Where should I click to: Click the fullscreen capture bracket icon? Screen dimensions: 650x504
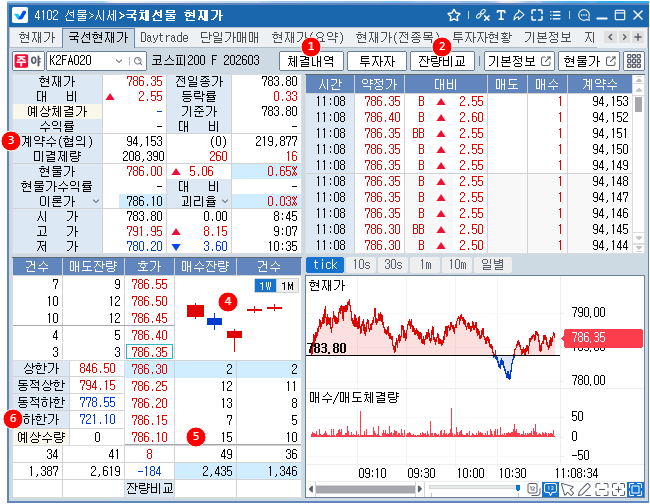coord(536,15)
